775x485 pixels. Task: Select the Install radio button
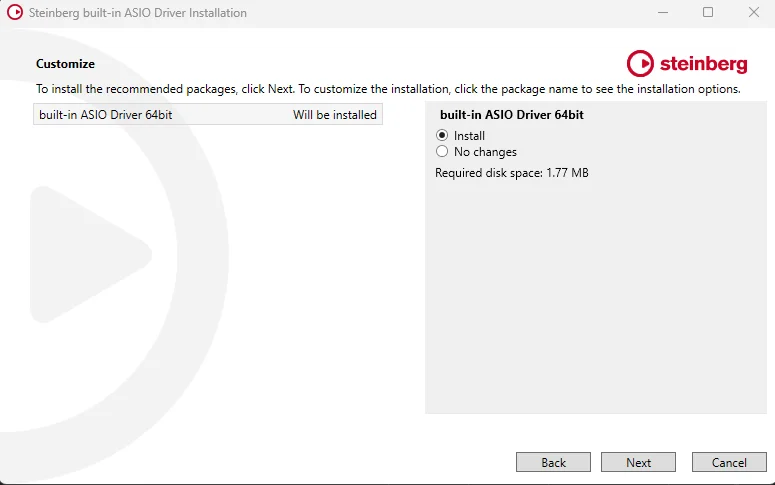(442, 136)
